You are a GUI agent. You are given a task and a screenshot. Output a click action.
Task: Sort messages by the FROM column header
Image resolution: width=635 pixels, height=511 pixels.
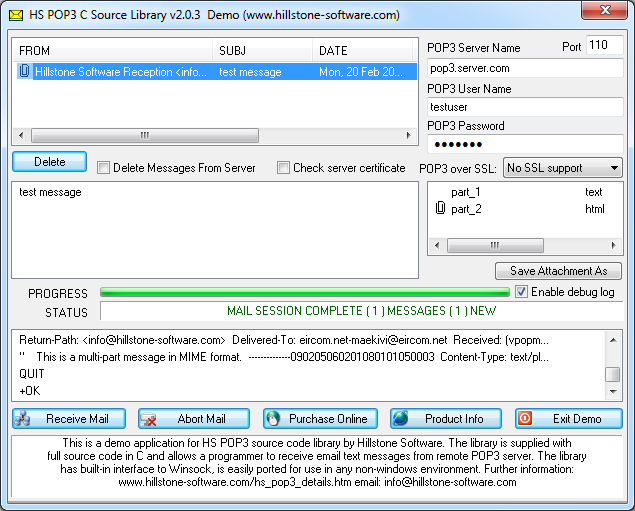112,51
